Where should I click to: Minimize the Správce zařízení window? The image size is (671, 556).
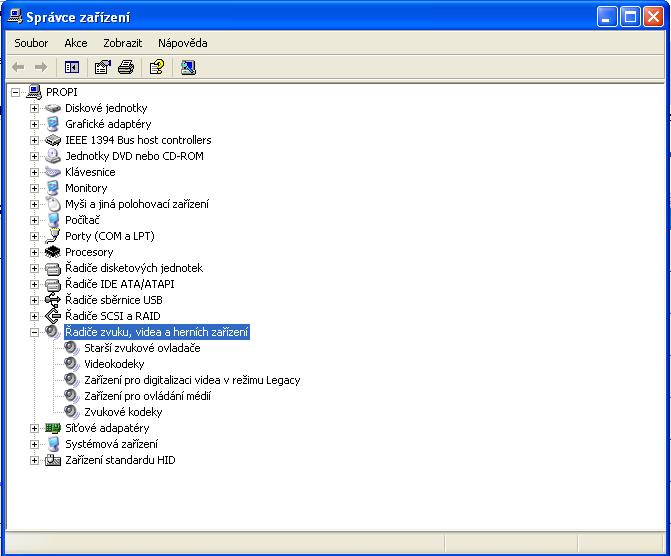click(x=606, y=17)
